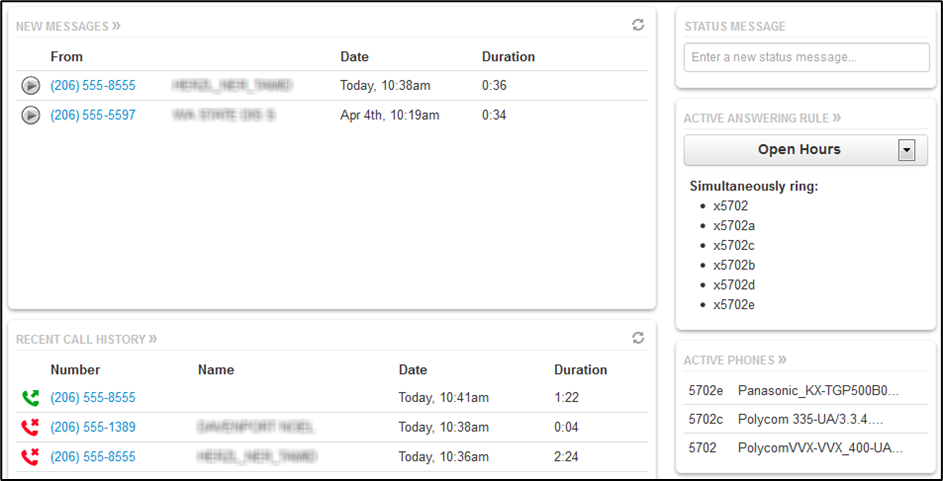
Task: Select the PolycomVVX 400 phone row
Action: tap(805, 448)
